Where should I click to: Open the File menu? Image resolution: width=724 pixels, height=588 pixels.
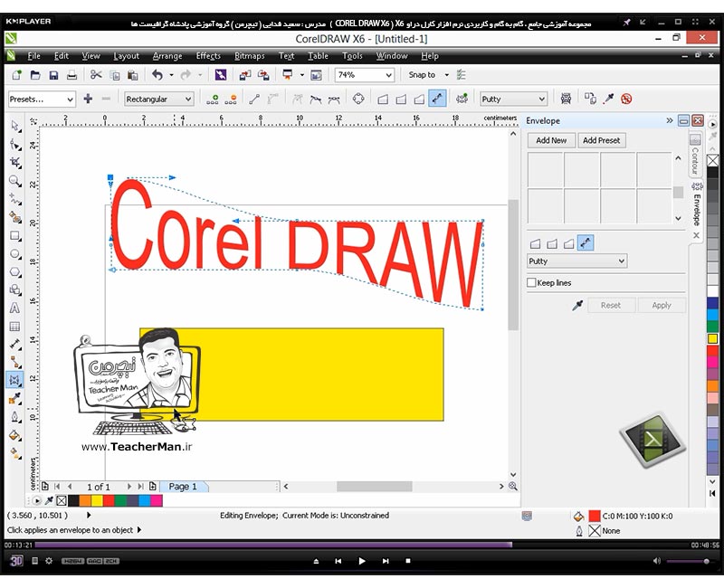click(33, 56)
